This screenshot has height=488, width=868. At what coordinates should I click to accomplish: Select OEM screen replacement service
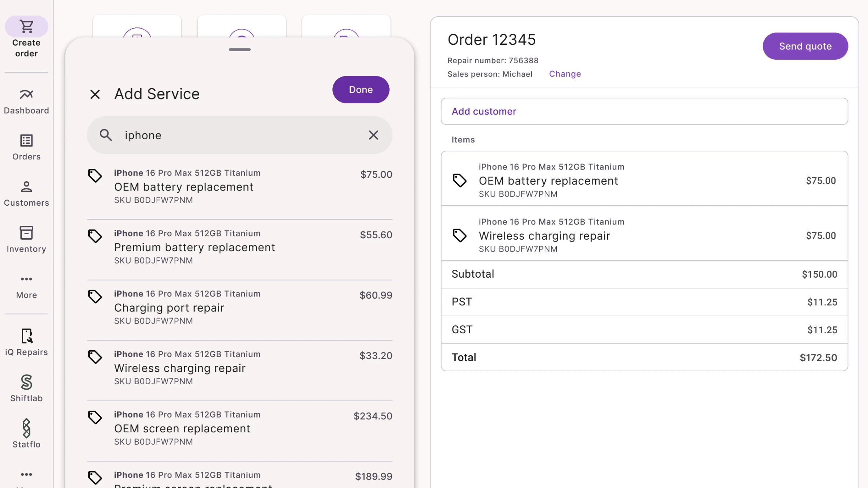239,431
